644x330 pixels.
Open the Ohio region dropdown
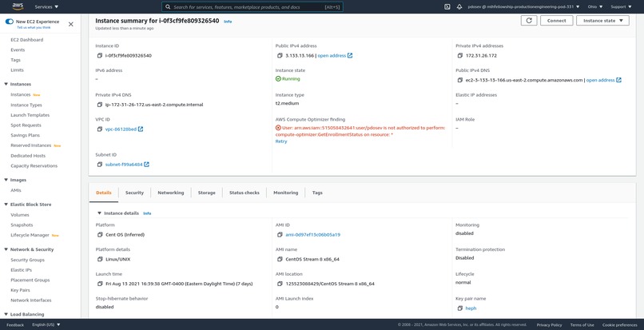tap(595, 7)
